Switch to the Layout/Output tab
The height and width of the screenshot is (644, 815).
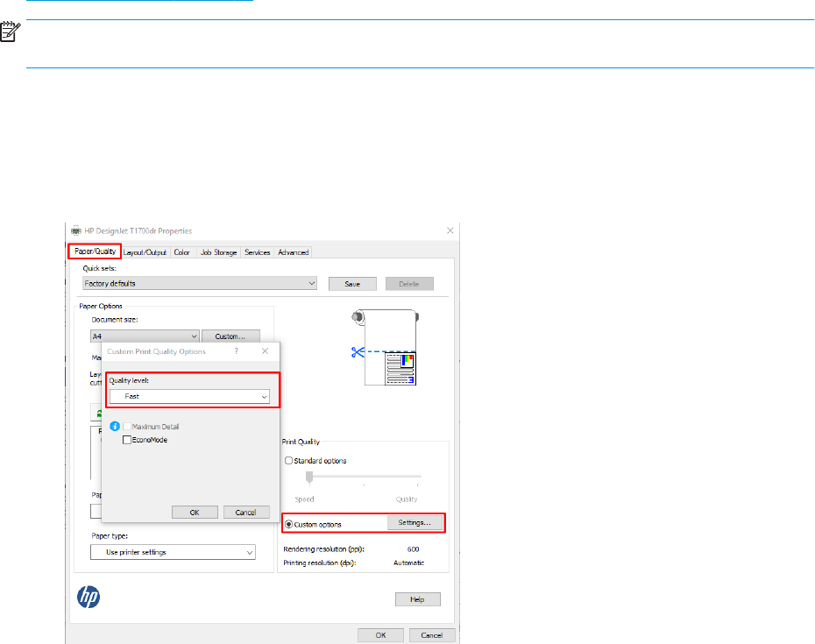click(x=145, y=252)
